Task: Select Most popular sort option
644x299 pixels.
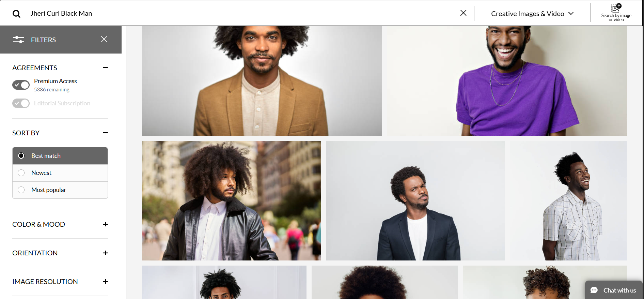Action: (60, 190)
